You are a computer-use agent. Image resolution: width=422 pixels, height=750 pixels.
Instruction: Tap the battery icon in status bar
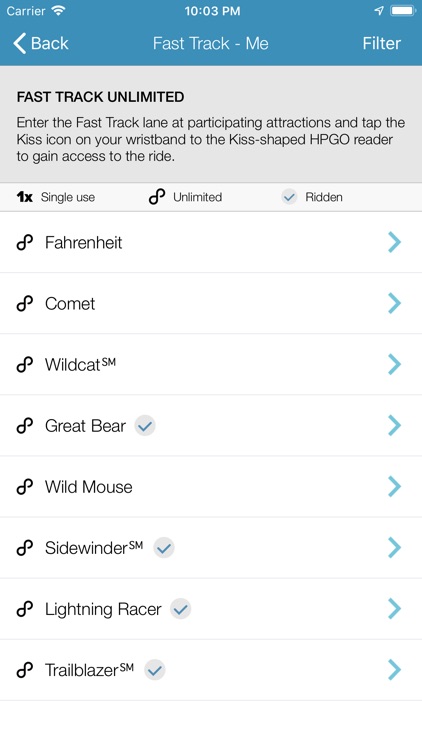pos(403,11)
